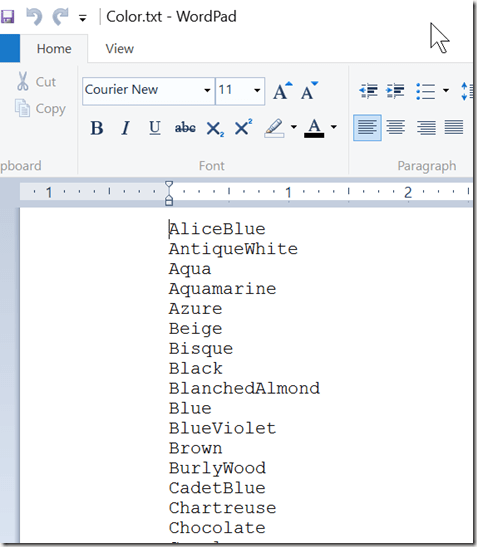Toggle Underline formatting
This screenshot has height=547, width=477.
[155, 128]
